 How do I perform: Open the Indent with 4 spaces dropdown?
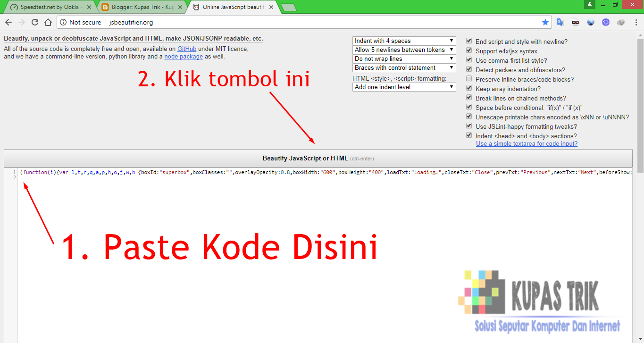[403, 41]
